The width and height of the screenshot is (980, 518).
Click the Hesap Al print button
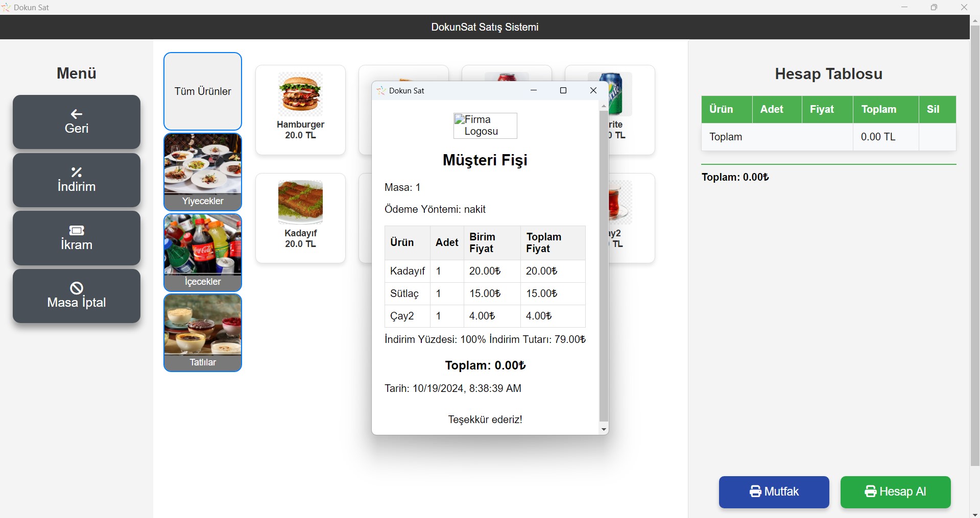click(895, 491)
